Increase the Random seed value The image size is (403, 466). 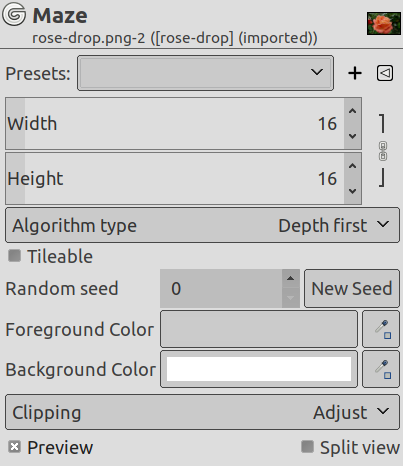tap(290, 279)
